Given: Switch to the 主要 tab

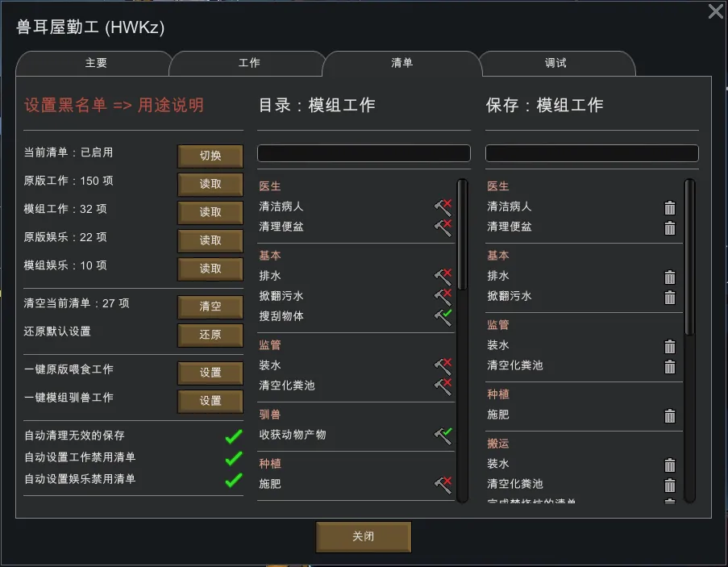Looking at the screenshot, I should [96, 63].
